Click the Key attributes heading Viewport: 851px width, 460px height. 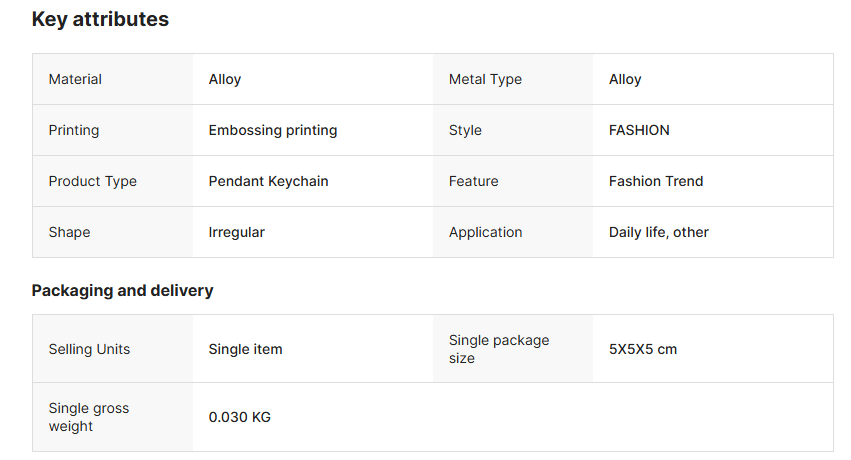click(100, 20)
